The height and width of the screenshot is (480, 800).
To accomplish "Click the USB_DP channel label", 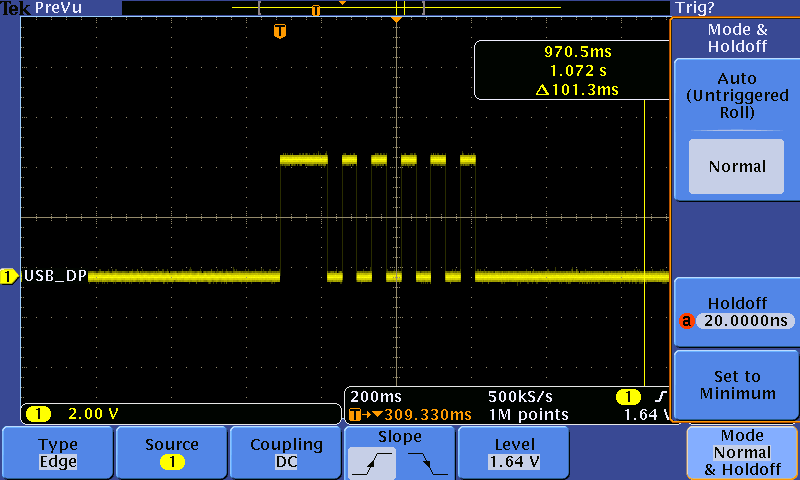I will click(x=55, y=275).
